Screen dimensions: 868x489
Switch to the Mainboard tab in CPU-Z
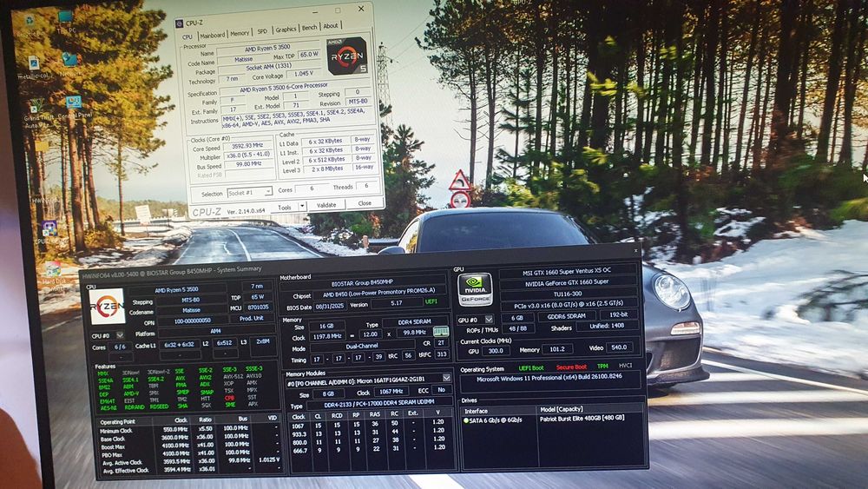pyautogui.click(x=213, y=35)
